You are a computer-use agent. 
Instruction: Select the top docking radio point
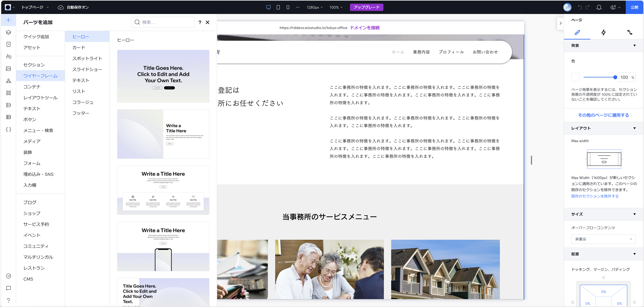pos(603,278)
